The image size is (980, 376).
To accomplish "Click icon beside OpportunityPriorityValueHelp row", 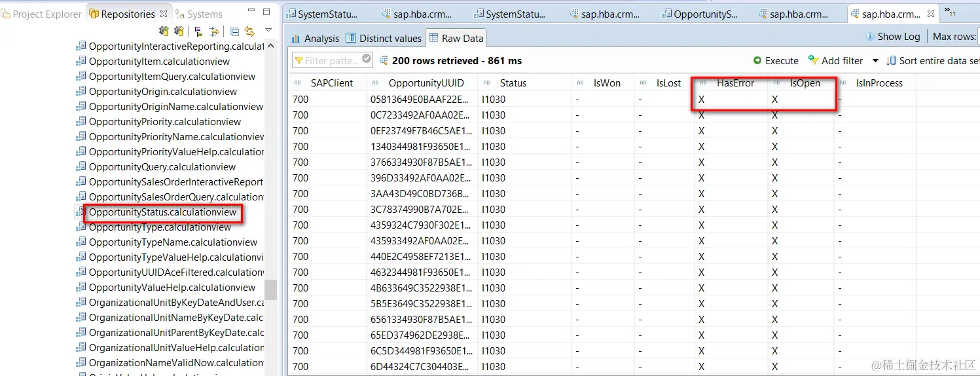I will 81,151.
